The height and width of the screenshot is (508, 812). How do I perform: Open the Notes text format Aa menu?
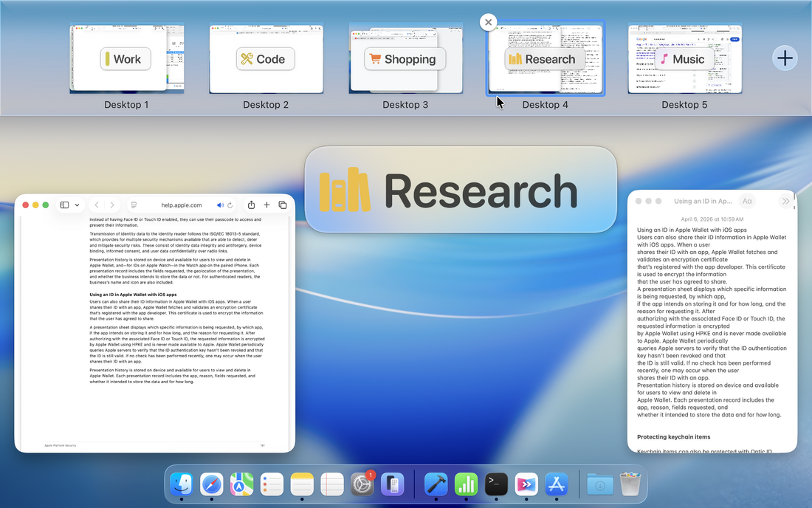pos(747,201)
